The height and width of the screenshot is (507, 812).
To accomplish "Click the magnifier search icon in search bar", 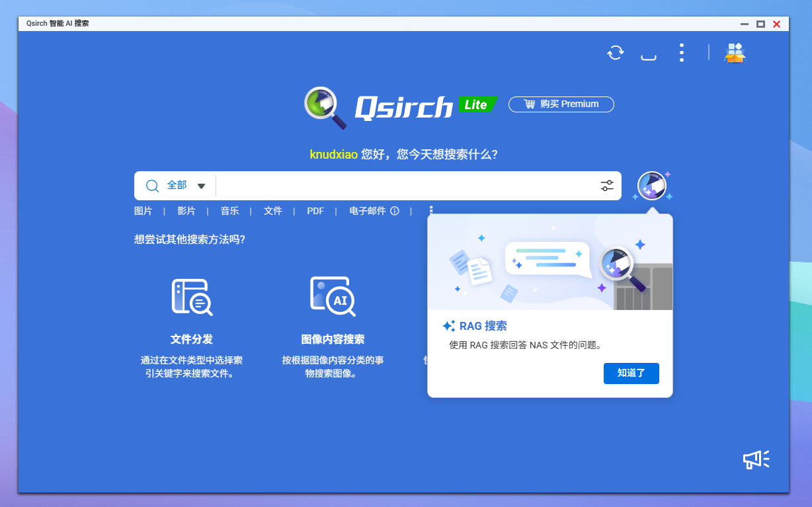I will 152,186.
